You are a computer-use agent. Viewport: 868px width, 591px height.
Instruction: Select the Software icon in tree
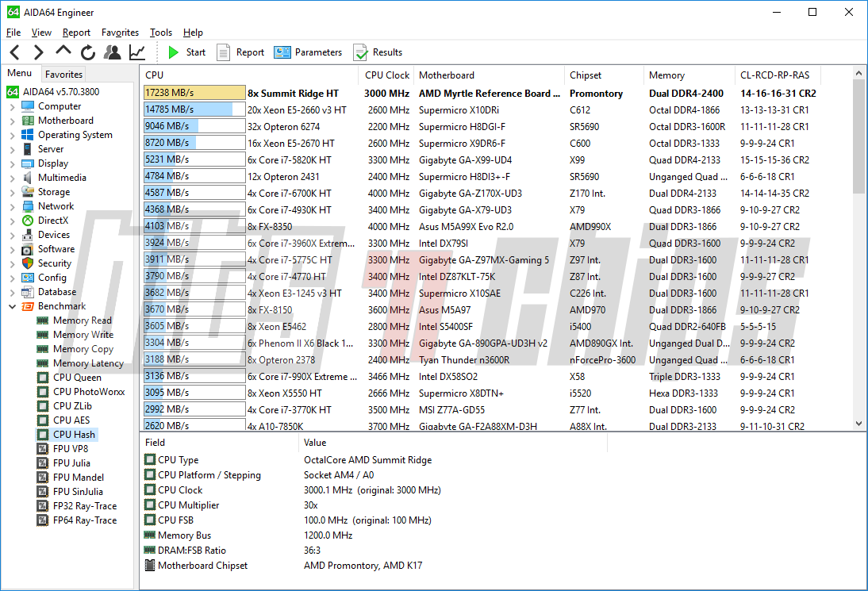28,249
